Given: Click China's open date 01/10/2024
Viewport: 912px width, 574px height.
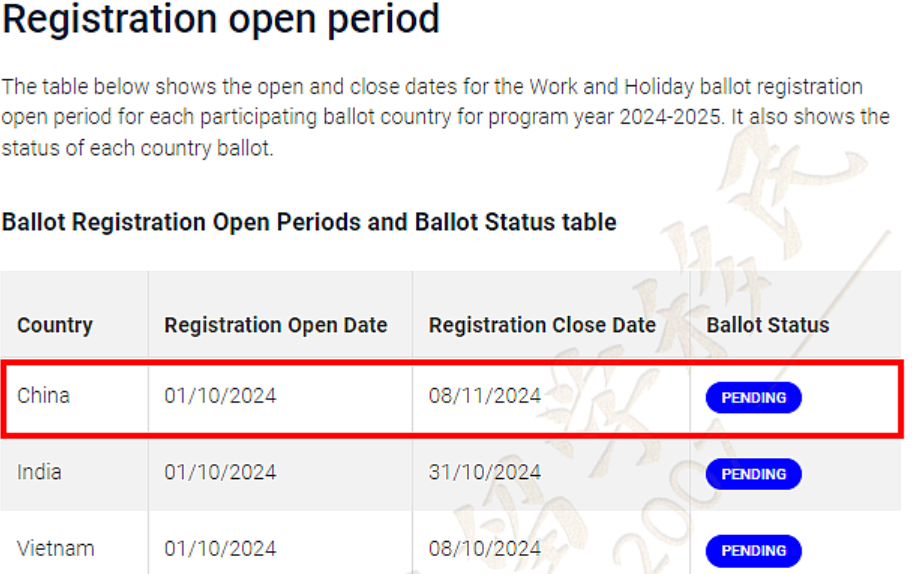Looking at the screenshot, I should (x=220, y=395).
